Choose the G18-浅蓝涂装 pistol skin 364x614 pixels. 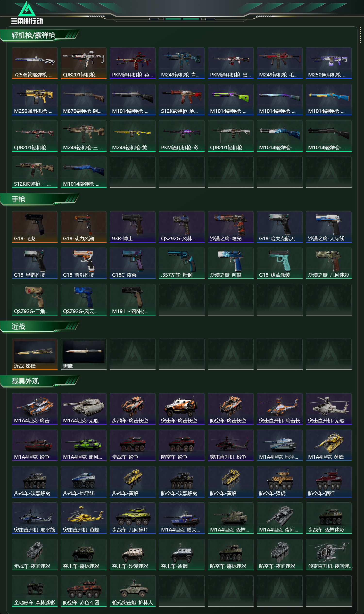280,263
